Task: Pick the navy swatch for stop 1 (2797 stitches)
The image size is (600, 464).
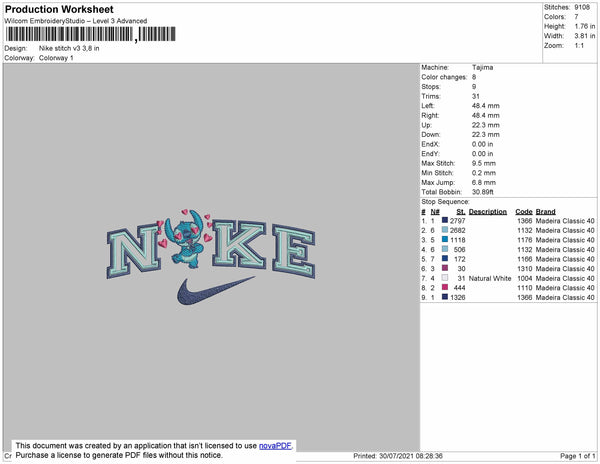Action: click(x=445, y=221)
